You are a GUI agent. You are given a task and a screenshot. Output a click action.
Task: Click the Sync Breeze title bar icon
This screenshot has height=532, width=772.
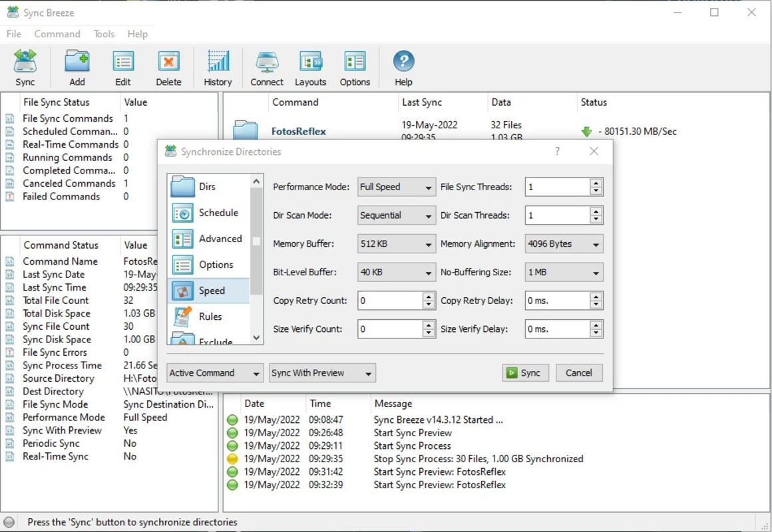[x=13, y=12]
